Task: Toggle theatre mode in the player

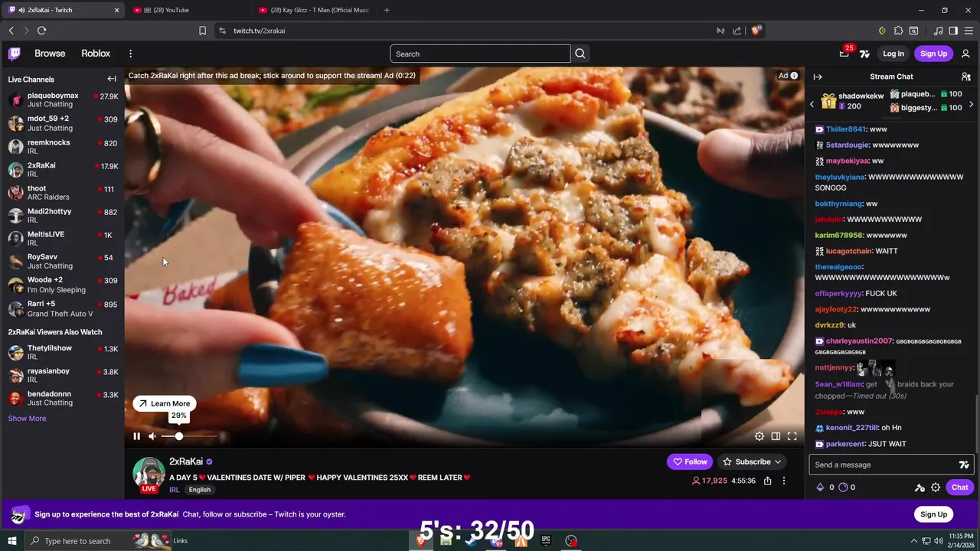Action: click(x=776, y=436)
